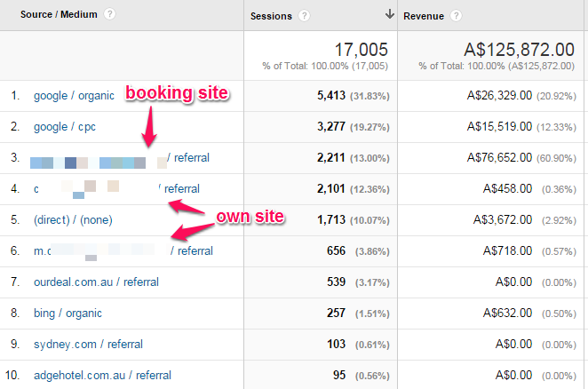Open (direct) / (none) source link

coord(73,219)
